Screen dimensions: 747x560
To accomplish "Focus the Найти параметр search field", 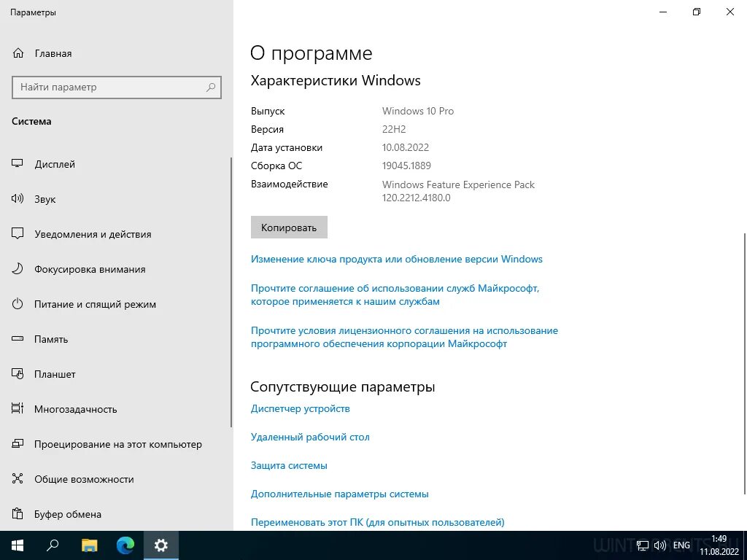I will [116, 87].
